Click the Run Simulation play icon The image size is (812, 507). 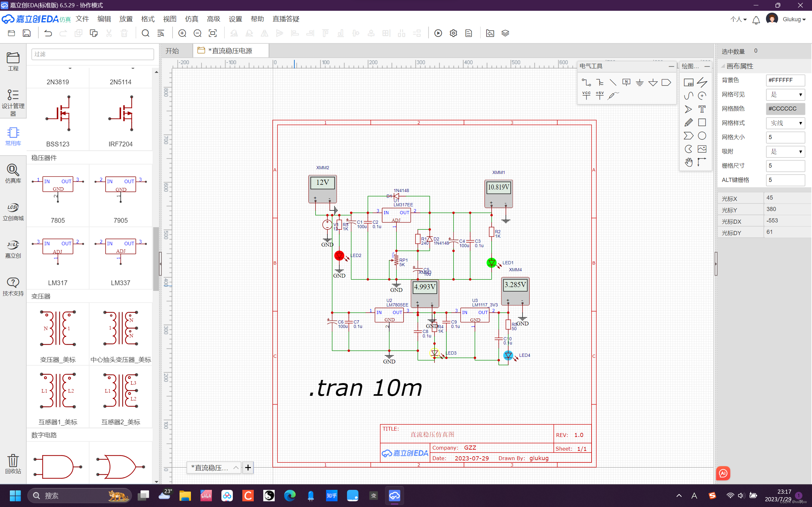438,33
